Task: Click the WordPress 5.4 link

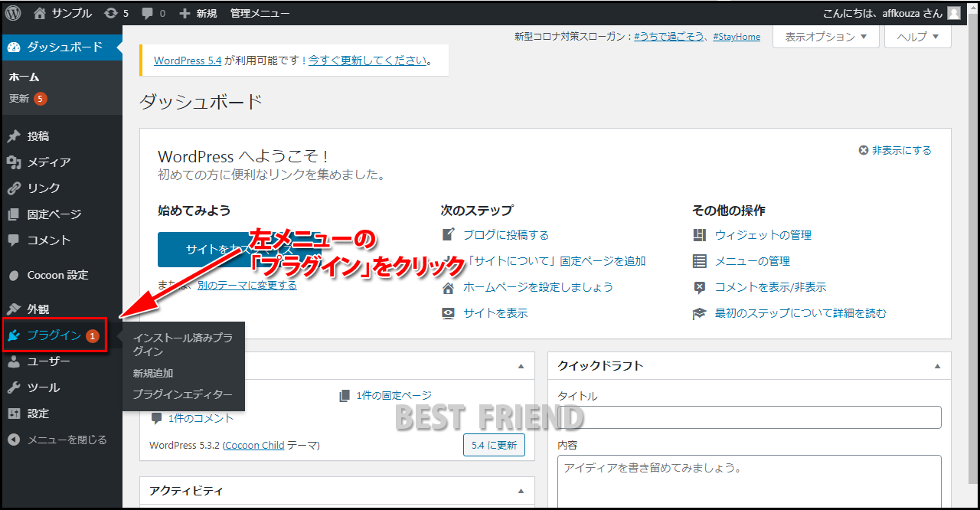Action: [188, 60]
